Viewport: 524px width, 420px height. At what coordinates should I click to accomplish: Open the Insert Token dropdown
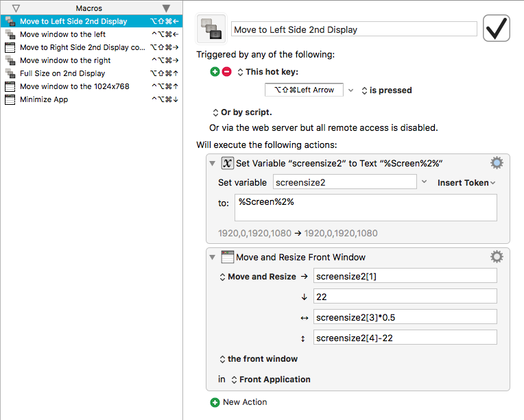466,183
